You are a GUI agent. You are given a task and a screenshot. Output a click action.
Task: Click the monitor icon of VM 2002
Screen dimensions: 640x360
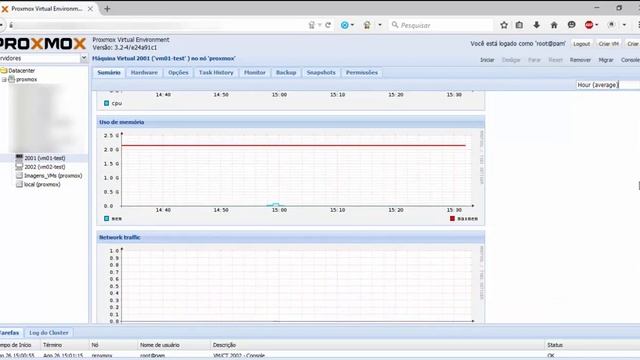click(x=19, y=167)
